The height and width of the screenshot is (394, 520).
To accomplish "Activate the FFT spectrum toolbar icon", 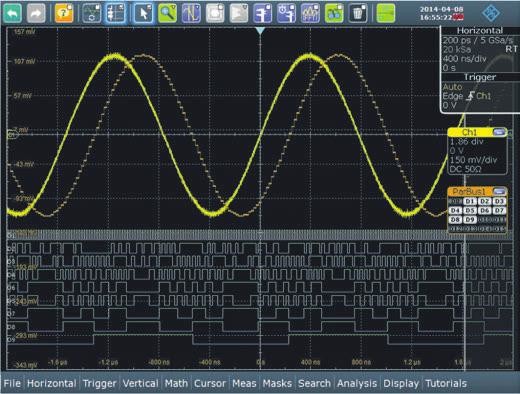I will pyautogui.click(x=310, y=13).
